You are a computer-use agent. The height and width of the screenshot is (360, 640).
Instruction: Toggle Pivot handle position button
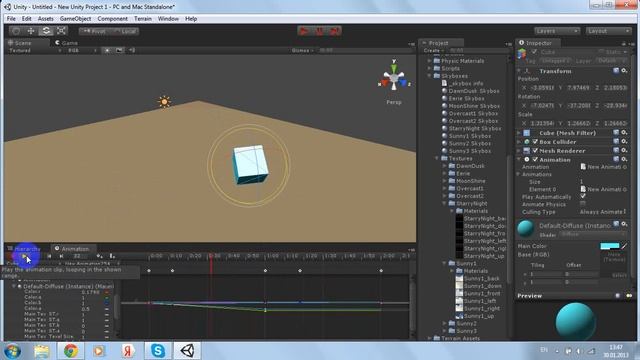[x=94, y=31]
